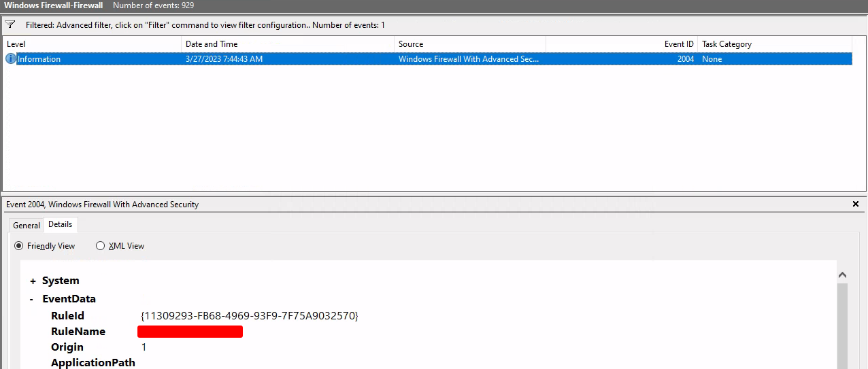
Task: Click the details scrollbar up arrow
Action: click(x=842, y=275)
